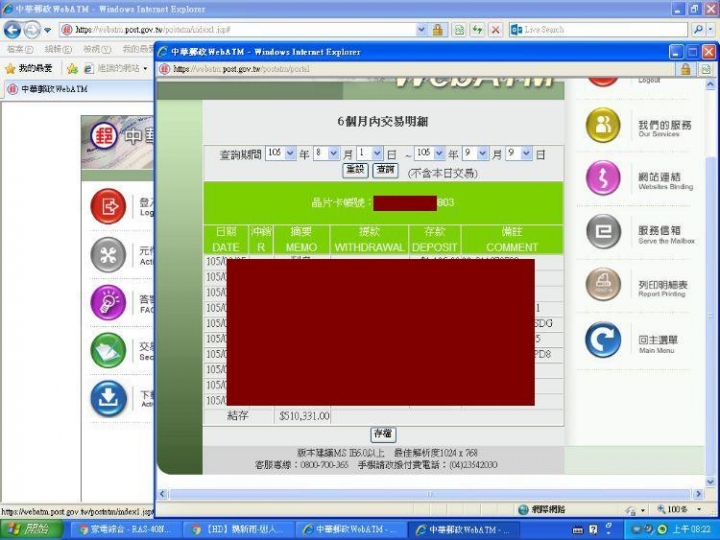
Task: Click green security icon in background window
Action: point(108,350)
